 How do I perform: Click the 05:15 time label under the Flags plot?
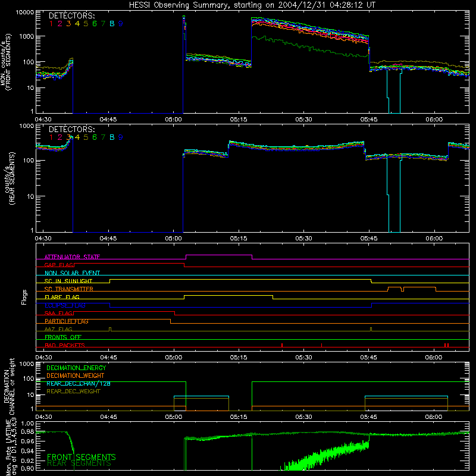coord(239,358)
